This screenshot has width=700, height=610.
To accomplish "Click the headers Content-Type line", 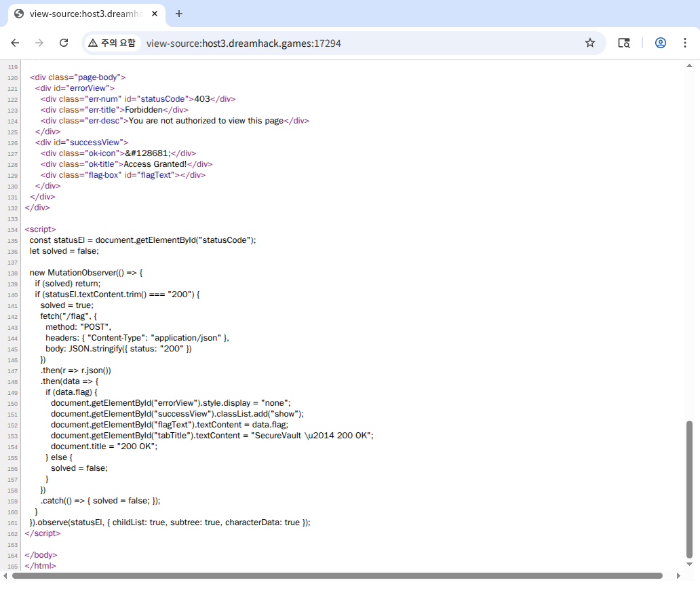I will 137,338.
